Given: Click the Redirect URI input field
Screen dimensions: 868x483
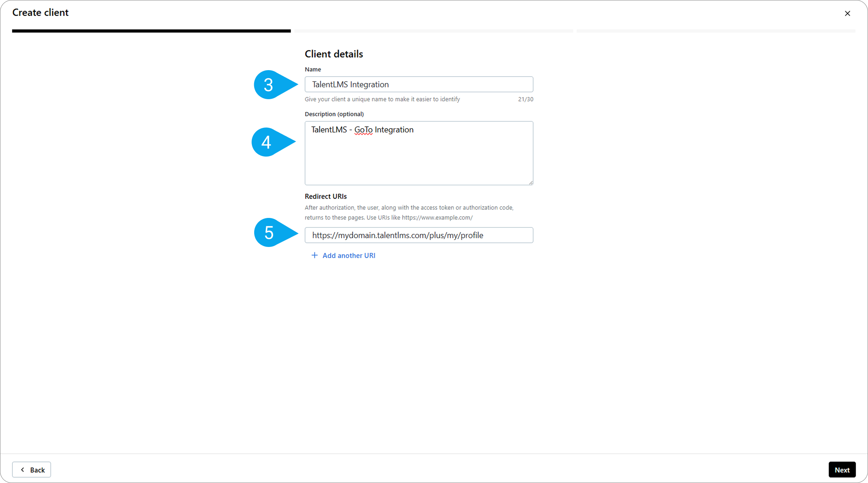Looking at the screenshot, I should click(419, 235).
